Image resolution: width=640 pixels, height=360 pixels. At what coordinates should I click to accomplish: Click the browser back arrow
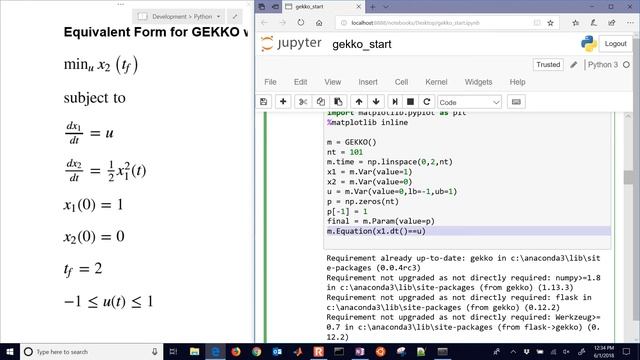(264, 23)
